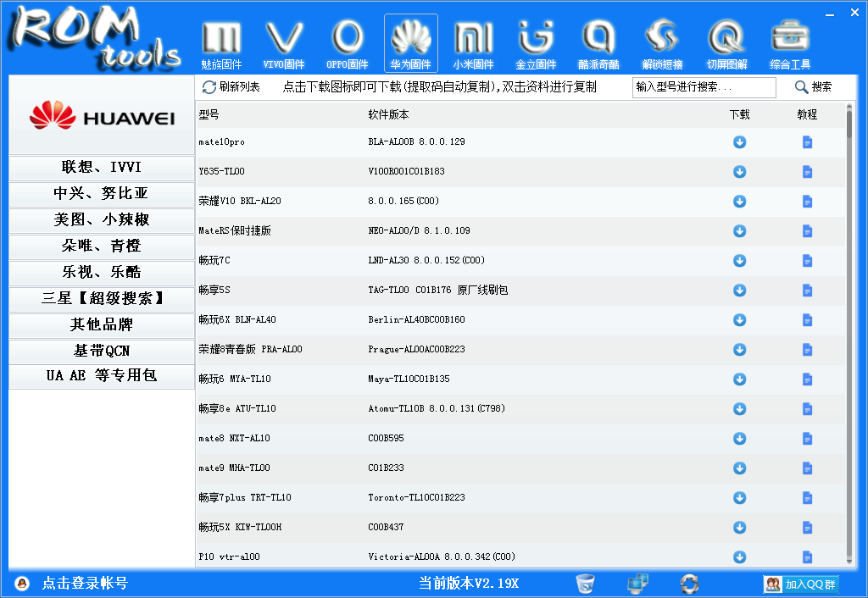Screen dimensions: 868x598
Task: Open the 解锁短接 unlock tab
Action: click(x=663, y=44)
